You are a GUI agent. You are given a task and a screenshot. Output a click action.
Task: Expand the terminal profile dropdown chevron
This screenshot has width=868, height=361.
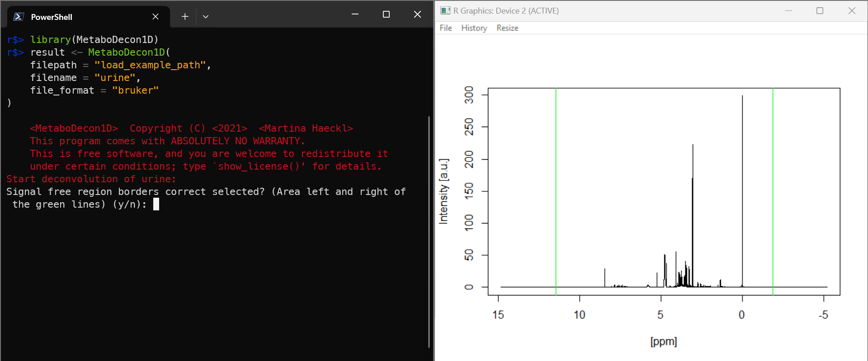pyautogui.click(x=206, y=17)
